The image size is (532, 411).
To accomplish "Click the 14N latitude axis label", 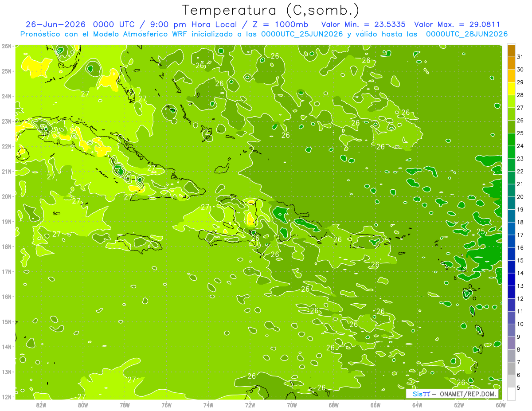I will 7,347.
